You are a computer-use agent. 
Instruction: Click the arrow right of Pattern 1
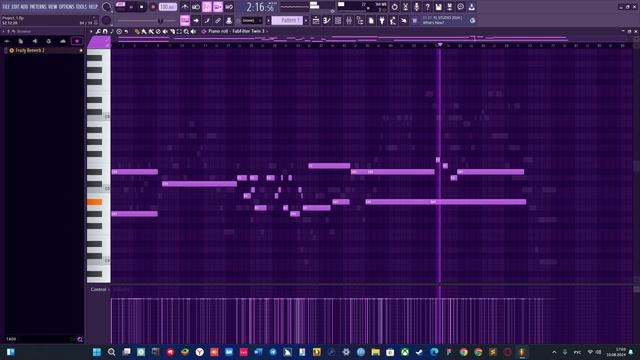pyautogui.click(x=306, y=20)
